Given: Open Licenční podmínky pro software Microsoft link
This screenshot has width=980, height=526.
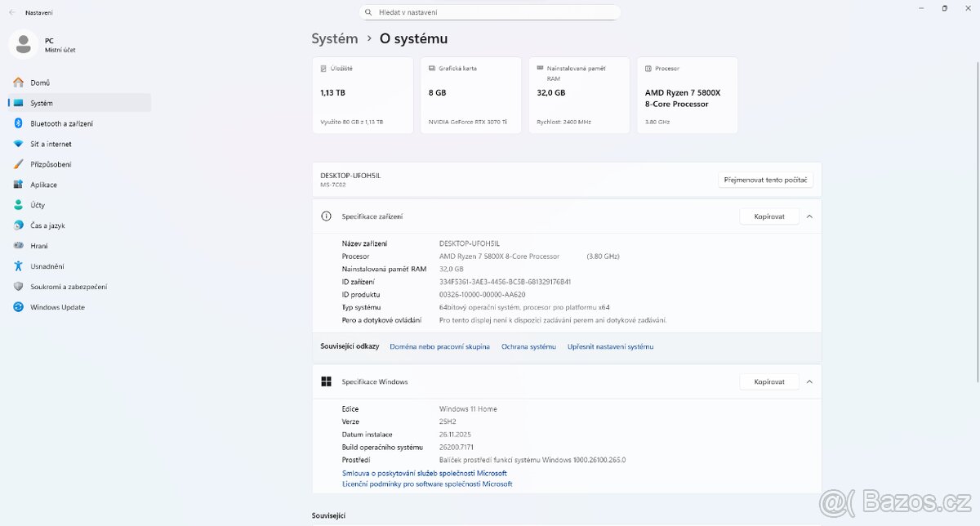Looking at the screenshot, I should [427, 484].
